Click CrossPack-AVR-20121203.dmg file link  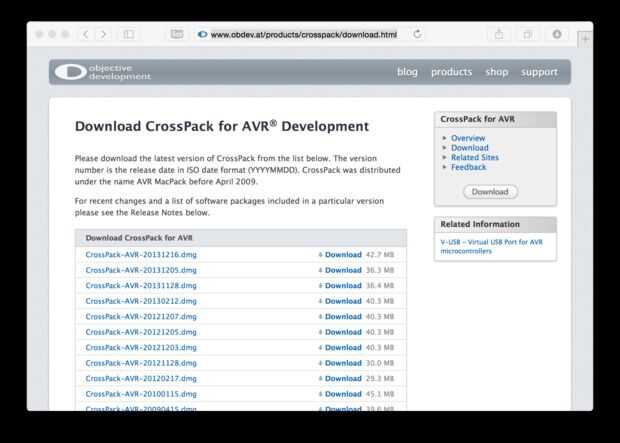pyautogui.click(x=141, y=347)
